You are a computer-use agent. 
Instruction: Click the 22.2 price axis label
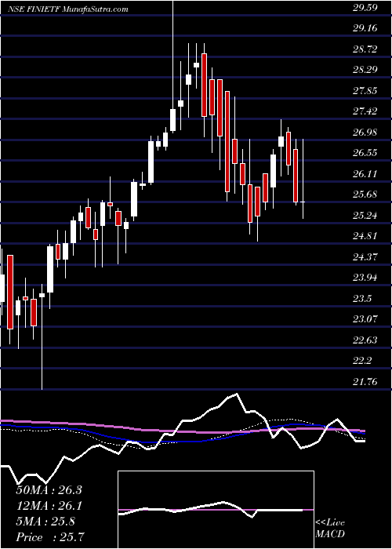click(x=362, y=361)
